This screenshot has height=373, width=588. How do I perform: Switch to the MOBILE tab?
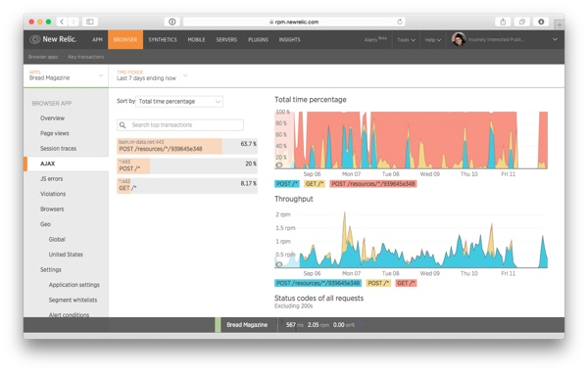click(x=197, y=40)
